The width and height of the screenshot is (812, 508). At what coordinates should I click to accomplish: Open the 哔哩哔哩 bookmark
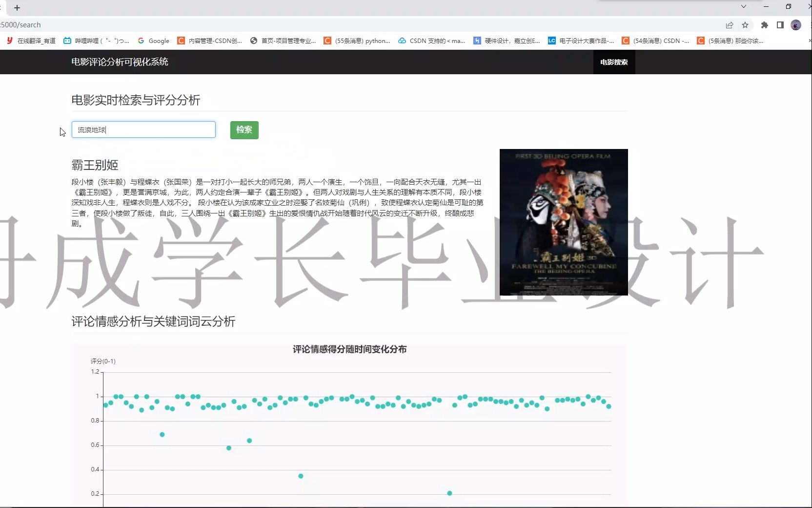[97, 41]
